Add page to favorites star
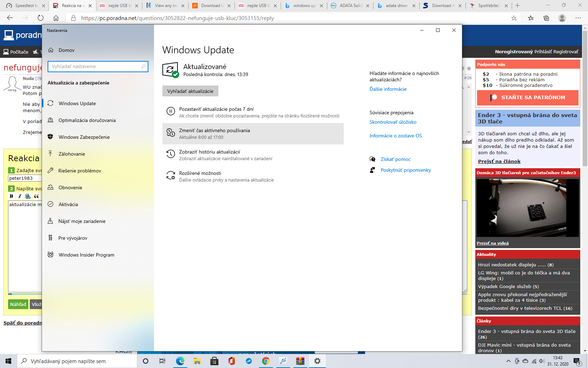The width and height of the screenshot is (588, 368). 514,18
